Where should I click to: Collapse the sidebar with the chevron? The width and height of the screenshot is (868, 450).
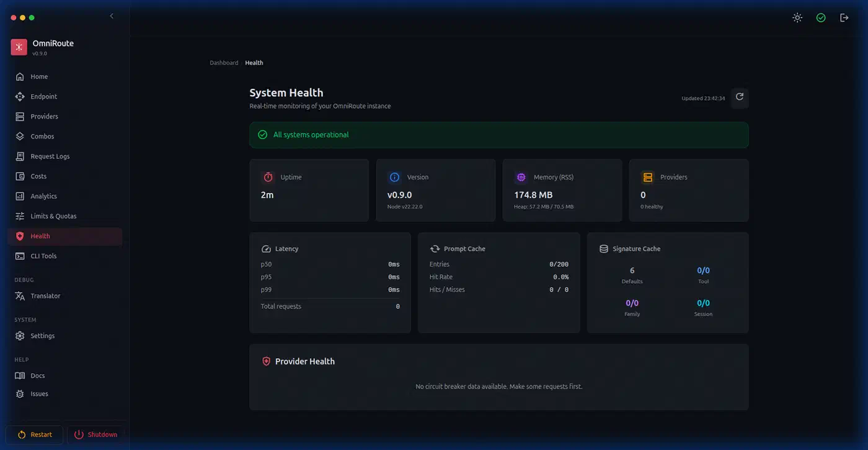(112, 16)
